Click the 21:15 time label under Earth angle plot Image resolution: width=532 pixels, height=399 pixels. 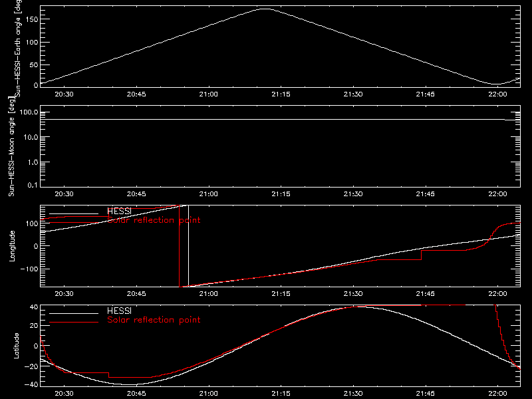[x=281, y=94]
